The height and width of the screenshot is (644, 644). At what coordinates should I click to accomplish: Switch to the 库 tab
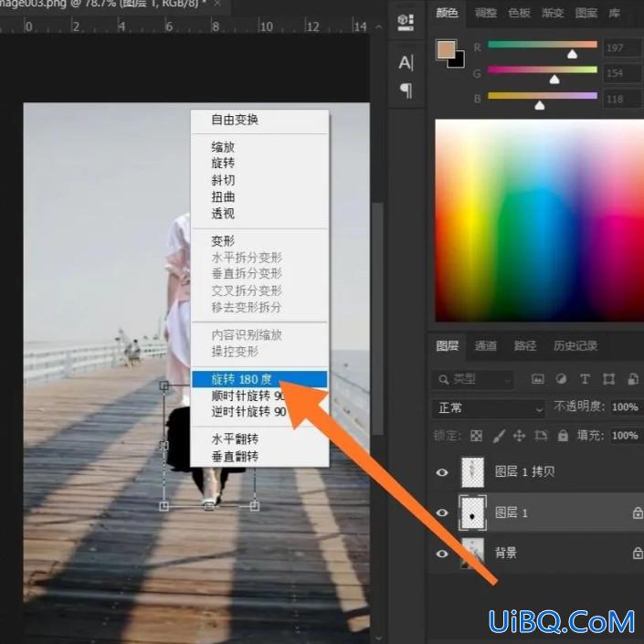pos(615,13)
